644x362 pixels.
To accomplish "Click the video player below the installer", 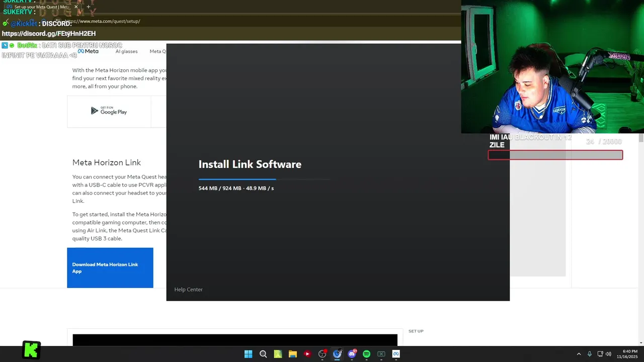I will pos(235,340).
